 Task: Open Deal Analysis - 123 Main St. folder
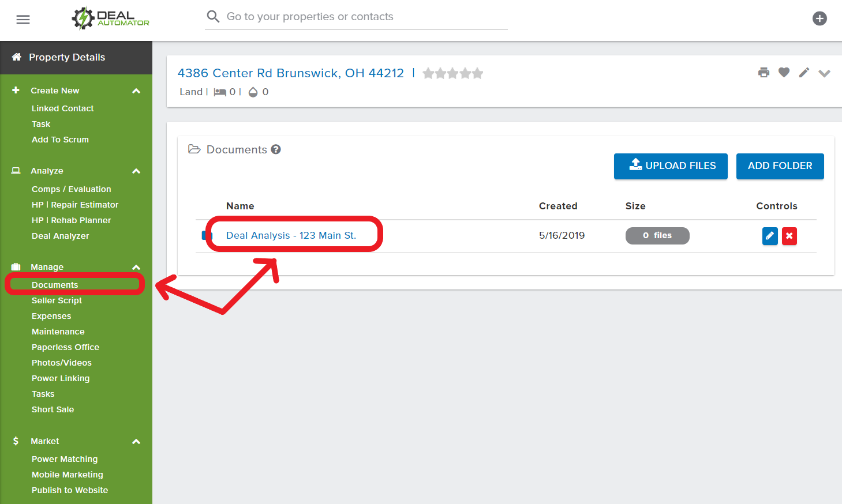click(291, 235)
